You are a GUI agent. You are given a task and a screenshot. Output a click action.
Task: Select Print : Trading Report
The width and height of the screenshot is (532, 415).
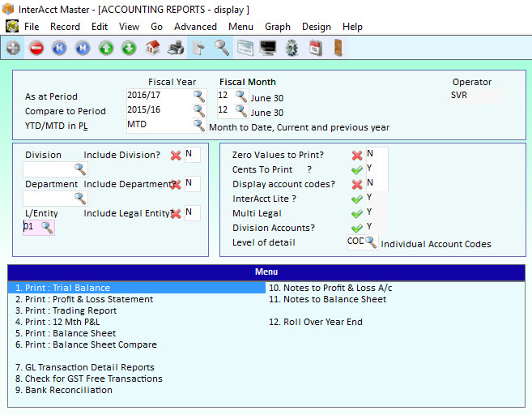click(66, 310)
